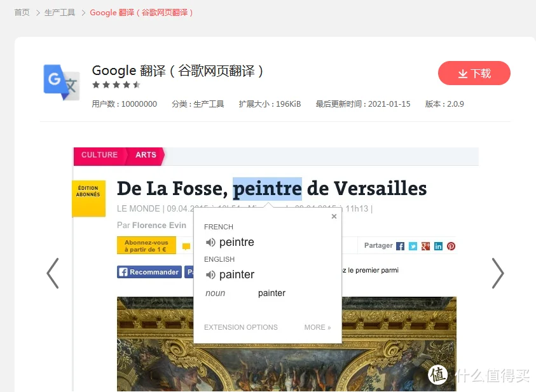The height and width of the screenshot is (392, 536).
Task: Share via the Pinterest icon
Action: [451, 247]
